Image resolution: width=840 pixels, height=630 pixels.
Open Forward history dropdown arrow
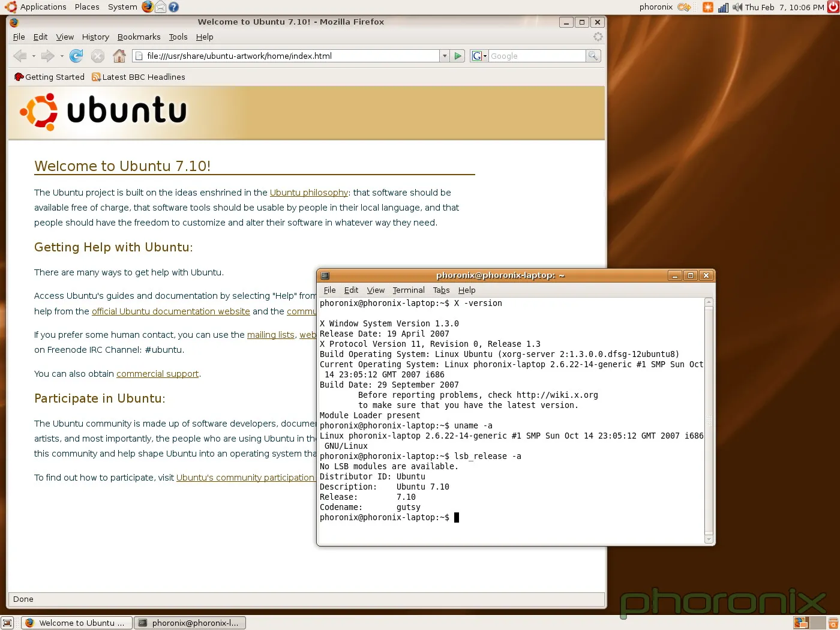pos(62,56)
